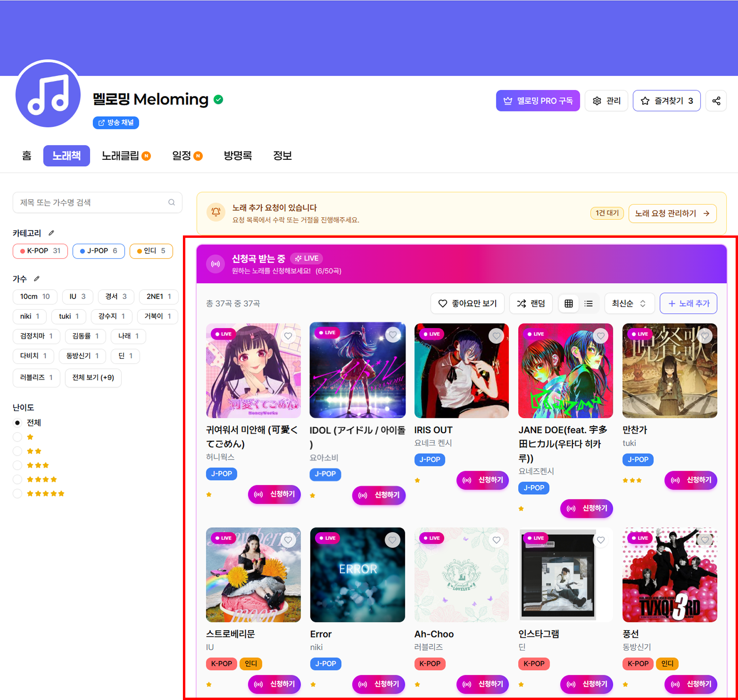Open the 정보 tab

282,156
